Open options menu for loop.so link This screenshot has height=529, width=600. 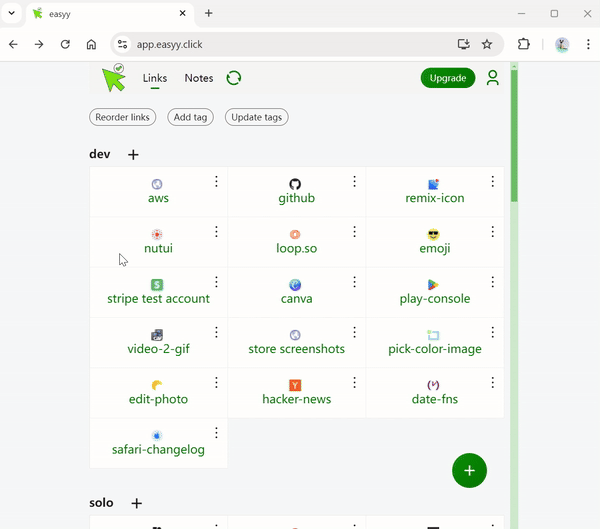[x=354, y=232]
